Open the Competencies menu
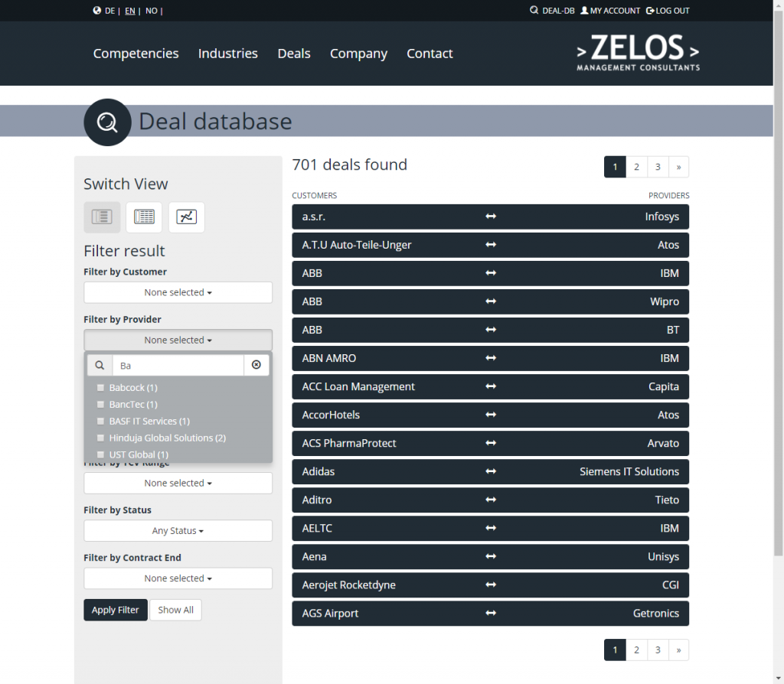 click(x=136, y=54)
